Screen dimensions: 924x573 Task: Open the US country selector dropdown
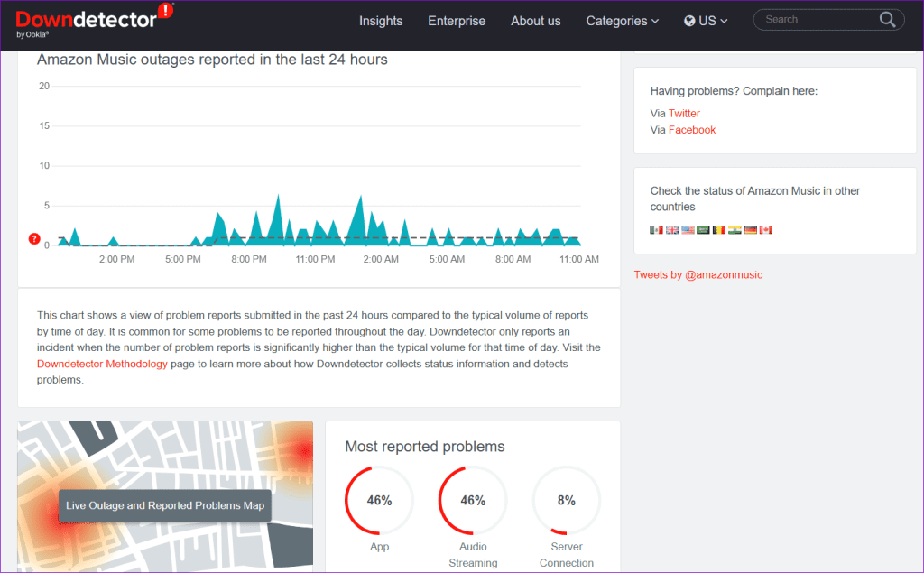coord(706,22)
